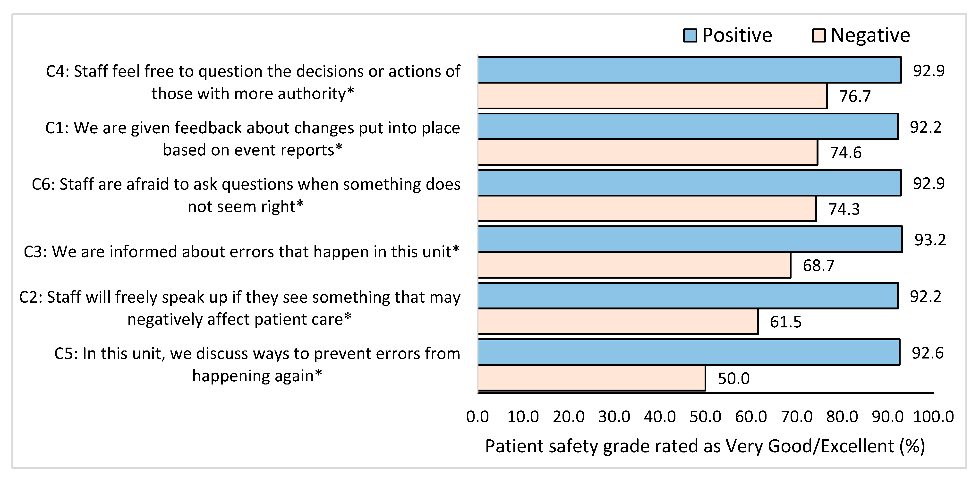Click the 50.0 data label
Image resolution: width=980 pixels, height=478 pixels.
coord(733,379)
